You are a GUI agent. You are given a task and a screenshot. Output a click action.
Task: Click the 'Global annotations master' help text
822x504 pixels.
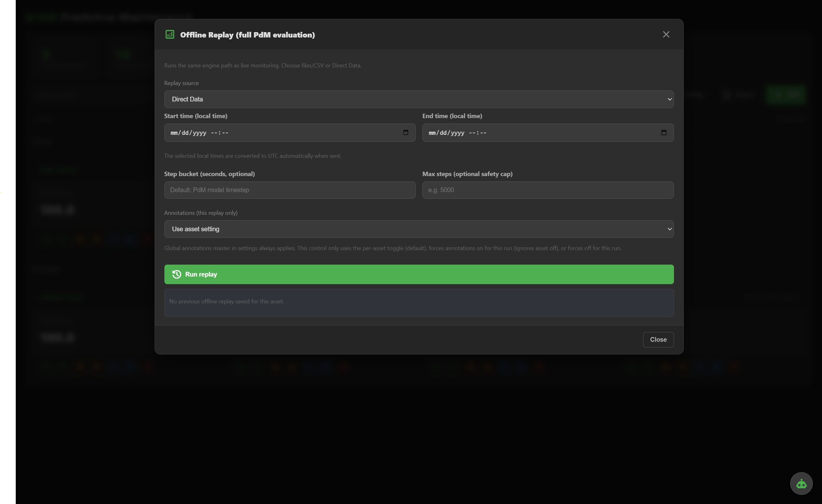tap(393, 248)
